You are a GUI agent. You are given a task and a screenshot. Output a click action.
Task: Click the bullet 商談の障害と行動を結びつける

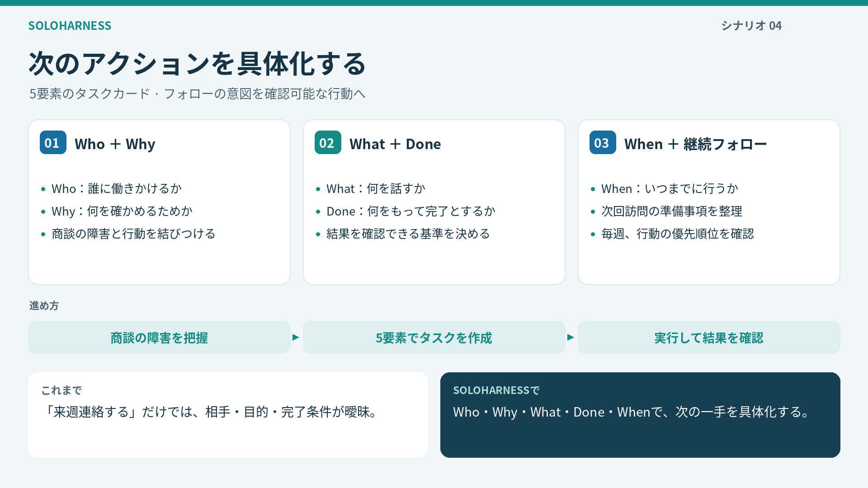click(x=133, y=234)
